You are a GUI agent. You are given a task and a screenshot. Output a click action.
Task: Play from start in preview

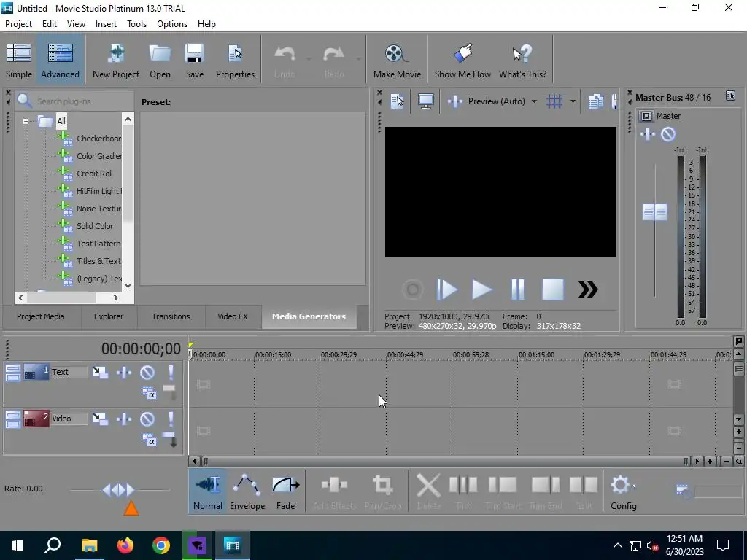click(446, 289)
